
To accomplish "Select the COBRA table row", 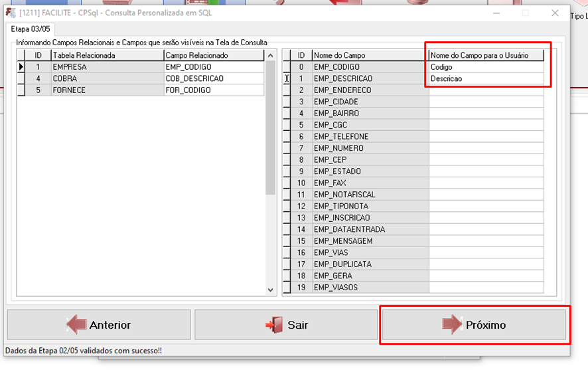I will (107, 78).
